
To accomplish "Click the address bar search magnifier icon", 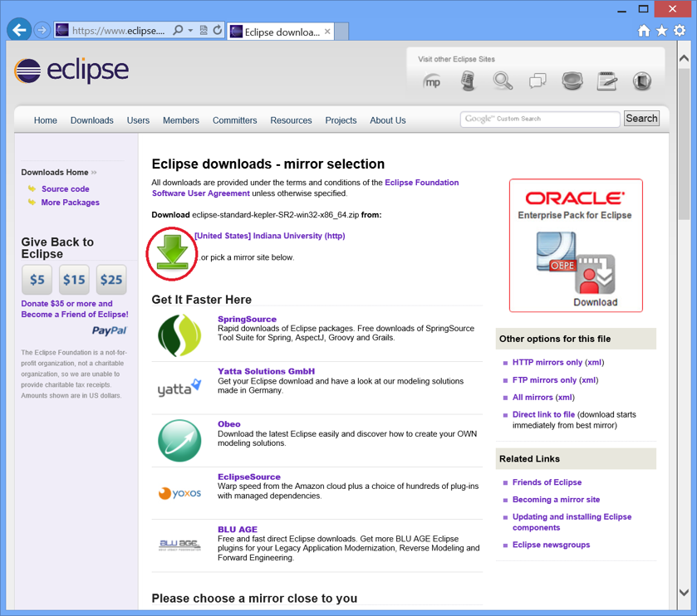I will (178, 30).
